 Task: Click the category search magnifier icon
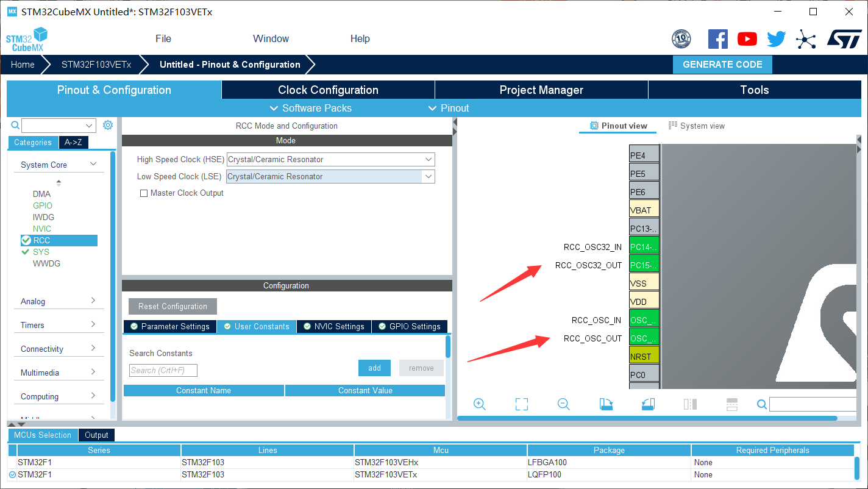click(x=15, y=126)
